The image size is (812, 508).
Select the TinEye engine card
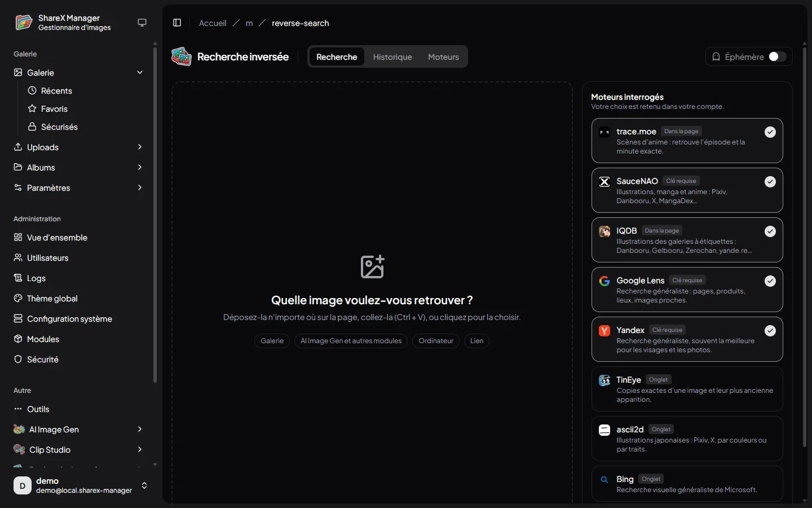click(687, 389)
